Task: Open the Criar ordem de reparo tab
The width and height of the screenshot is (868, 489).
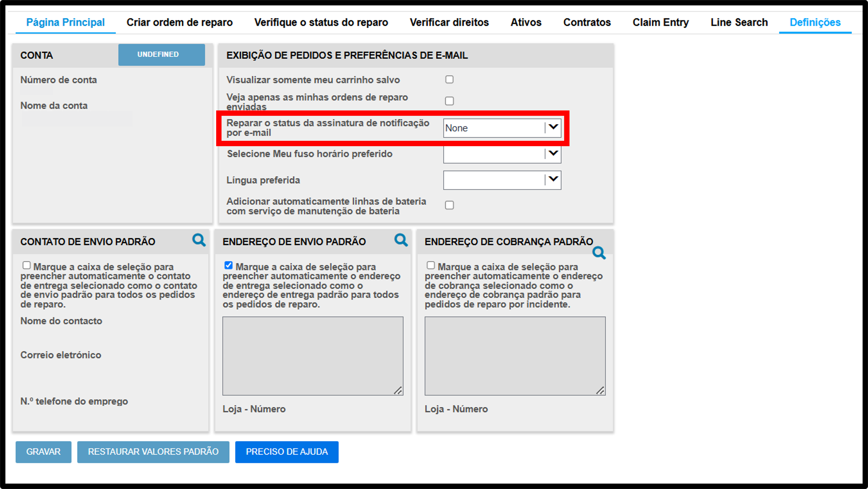Action: tap(180, 22)
